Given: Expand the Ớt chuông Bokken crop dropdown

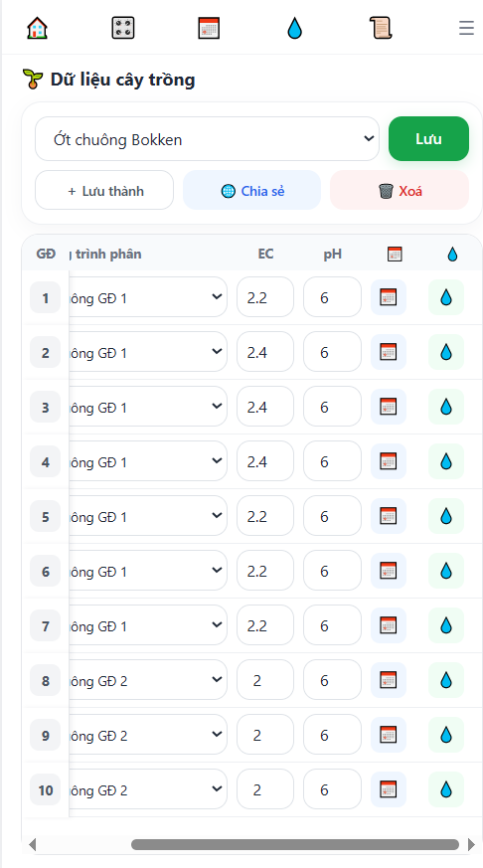Looking at the screenshot, I should click(207, 139).
